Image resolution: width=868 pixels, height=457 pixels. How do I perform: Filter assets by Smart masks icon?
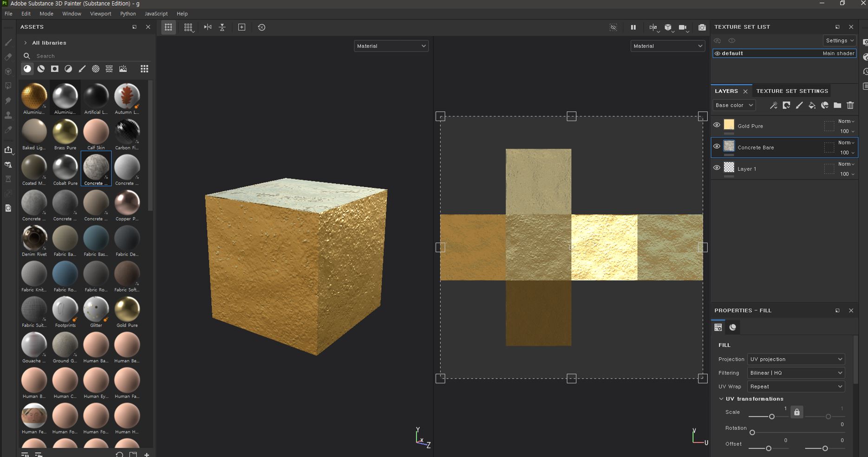tap(55, 69)
